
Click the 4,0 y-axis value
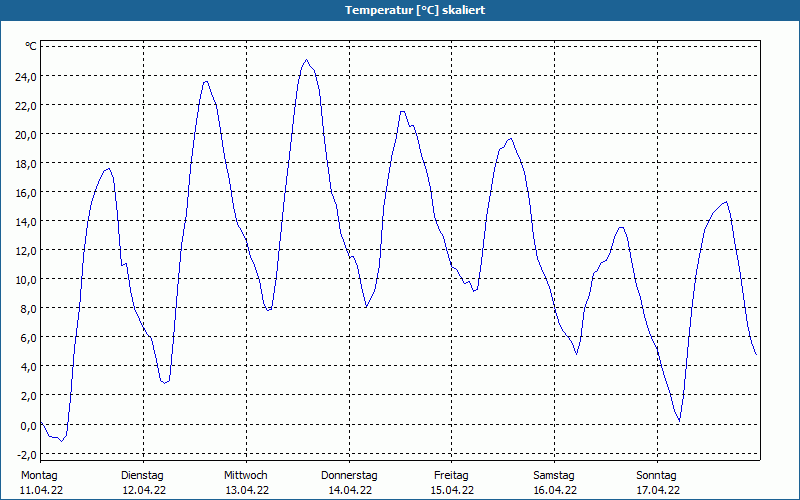point(28,367)
